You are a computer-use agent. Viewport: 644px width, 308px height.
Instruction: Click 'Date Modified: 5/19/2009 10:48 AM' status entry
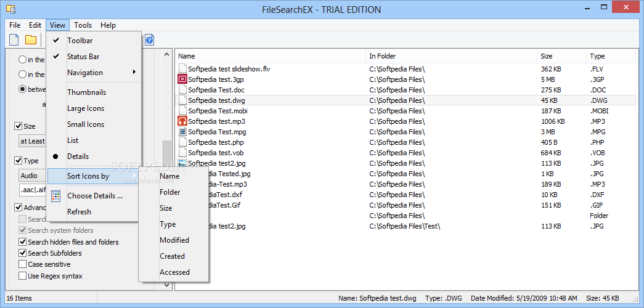pos(524,298)
